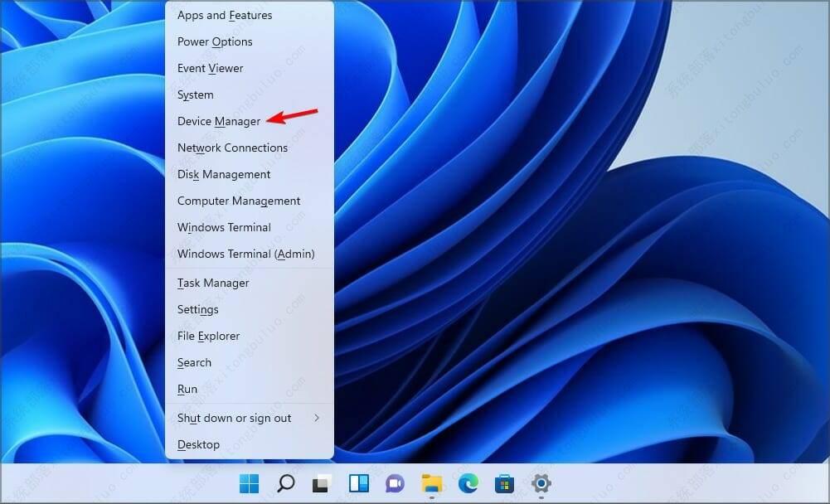Open Microsoft Store from the taskbar
Screen dimensions: 830x504
point(503,482)
